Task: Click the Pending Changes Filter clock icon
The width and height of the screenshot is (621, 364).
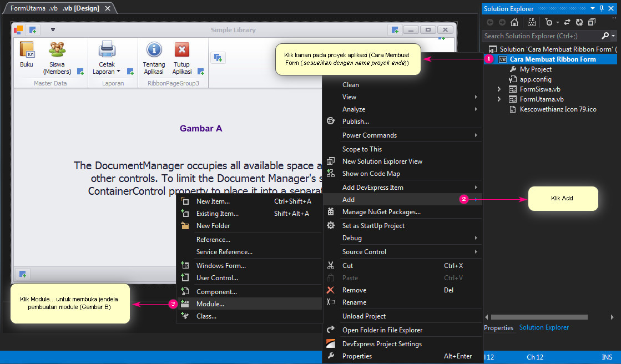Action: (x=548, y=22)
